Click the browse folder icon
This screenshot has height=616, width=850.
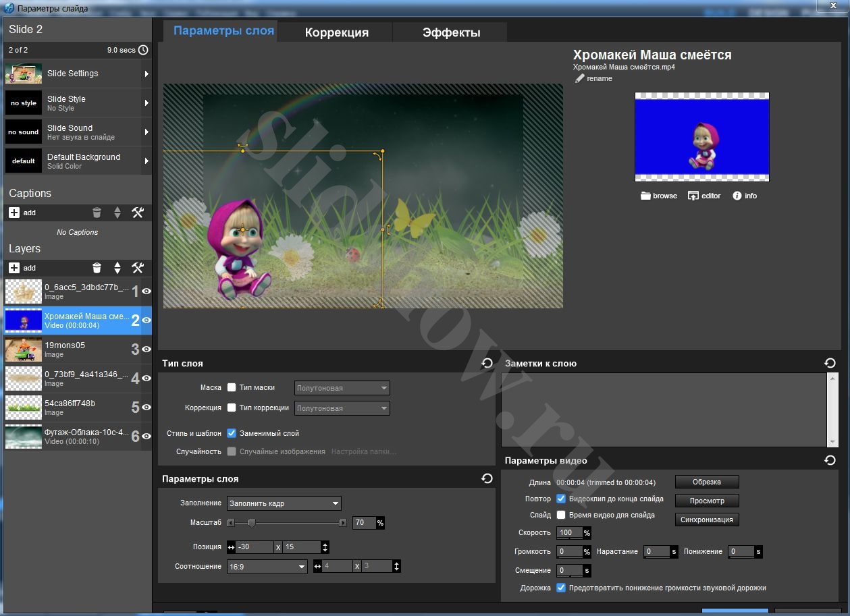645,196
